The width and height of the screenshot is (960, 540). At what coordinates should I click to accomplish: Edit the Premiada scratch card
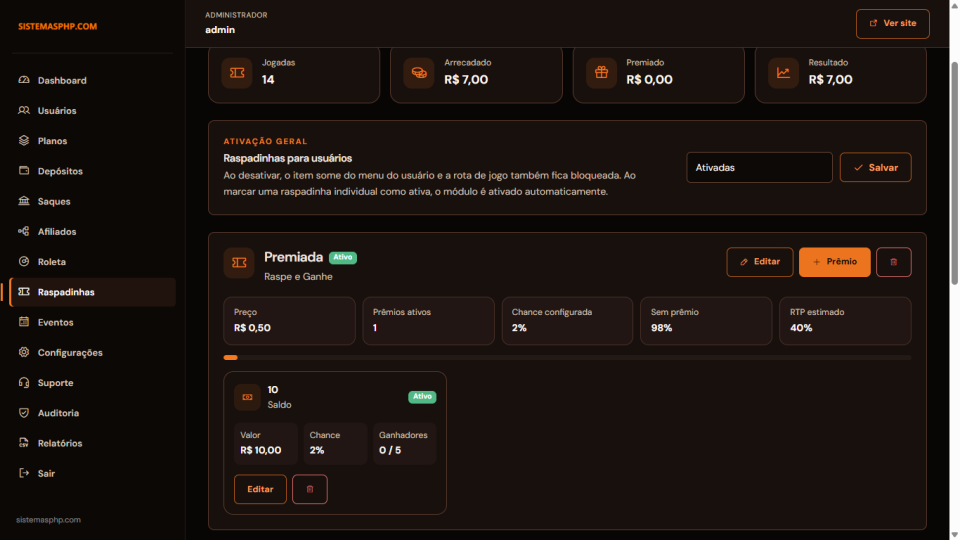[x=760, y=262]
